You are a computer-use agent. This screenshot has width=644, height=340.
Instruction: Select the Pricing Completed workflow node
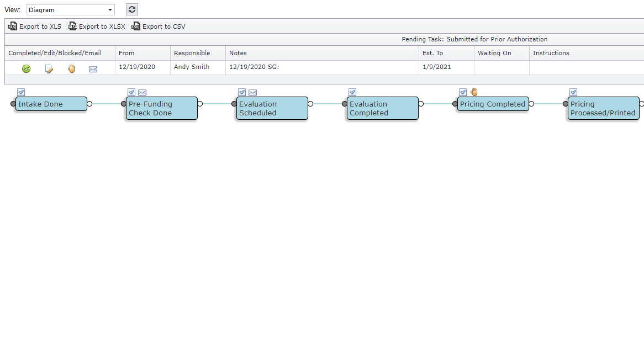493,104
